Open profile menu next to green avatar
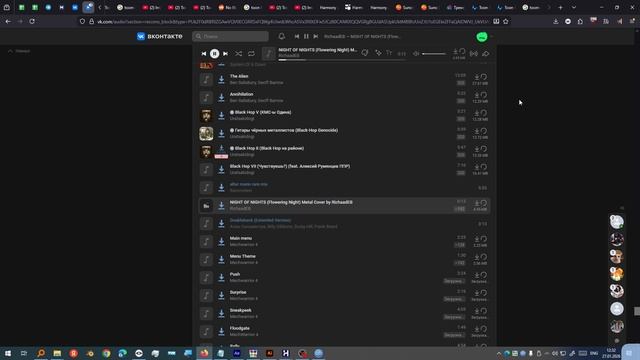This screenshot has height=360, width=640. (491, 37)
